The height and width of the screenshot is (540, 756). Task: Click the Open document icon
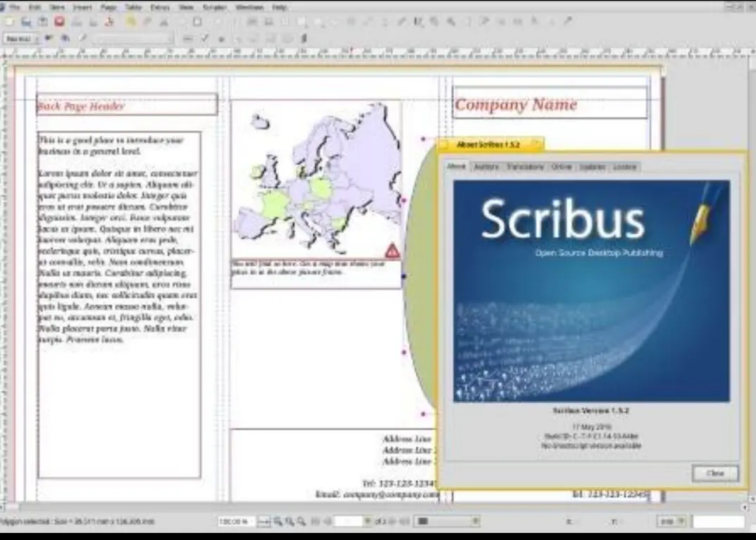tap(26, 22)
